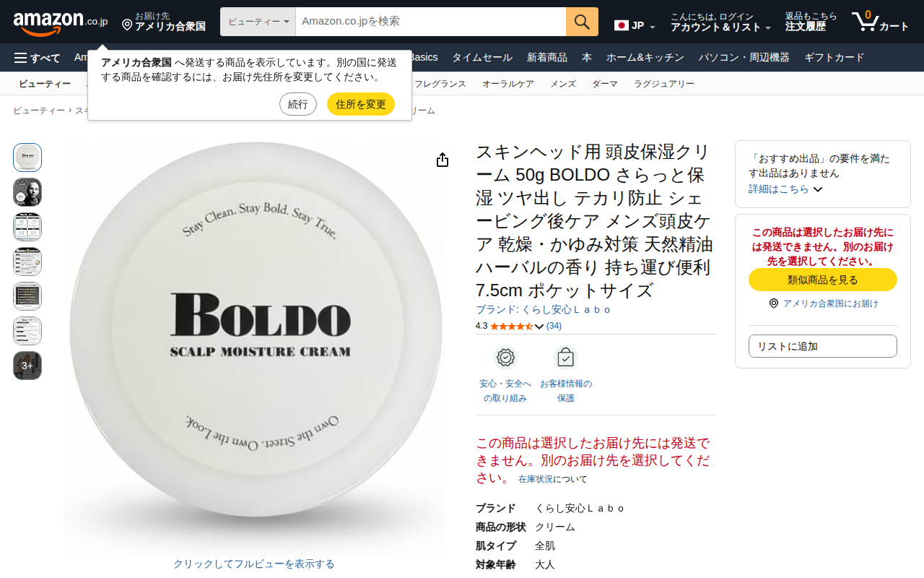The image size is (924, 578).
Task: Open the hamburger すべて menu
Action: 38,58
